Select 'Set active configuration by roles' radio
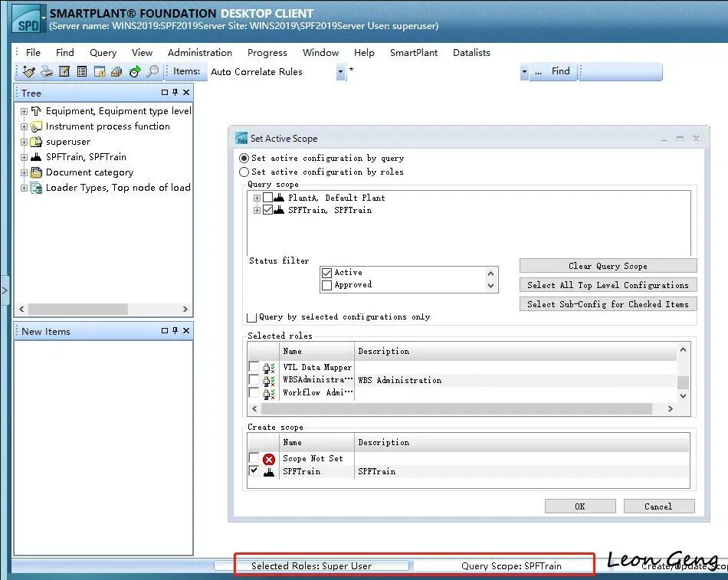The height and width of the screenshot is (580, 728). 244,172
